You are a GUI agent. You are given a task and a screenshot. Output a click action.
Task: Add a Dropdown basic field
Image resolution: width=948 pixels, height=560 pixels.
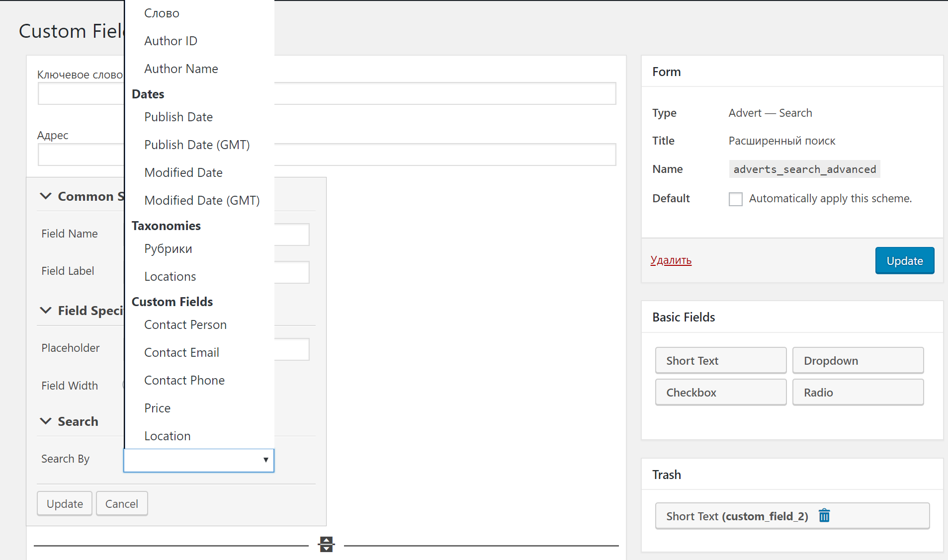click(858, 361)
